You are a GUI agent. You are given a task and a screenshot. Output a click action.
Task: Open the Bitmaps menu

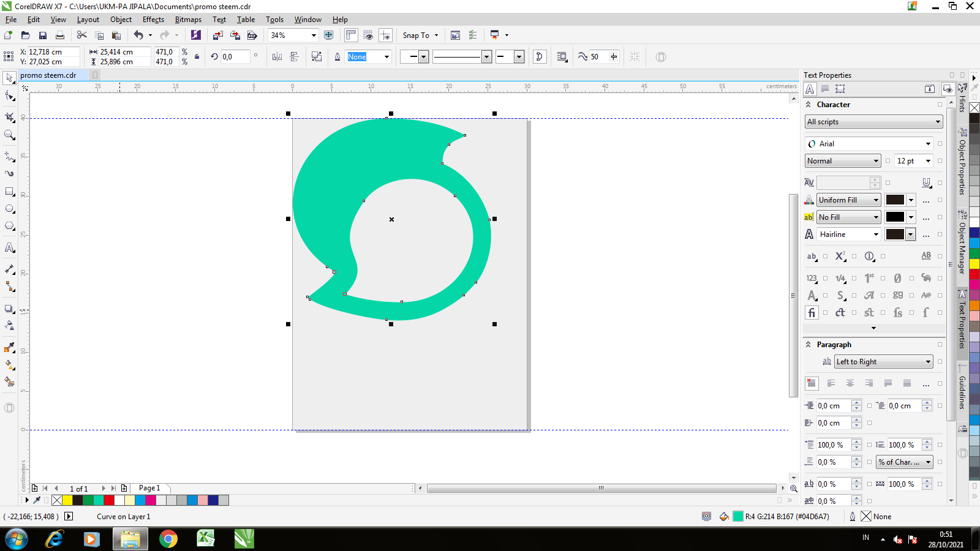click(188, 20)
